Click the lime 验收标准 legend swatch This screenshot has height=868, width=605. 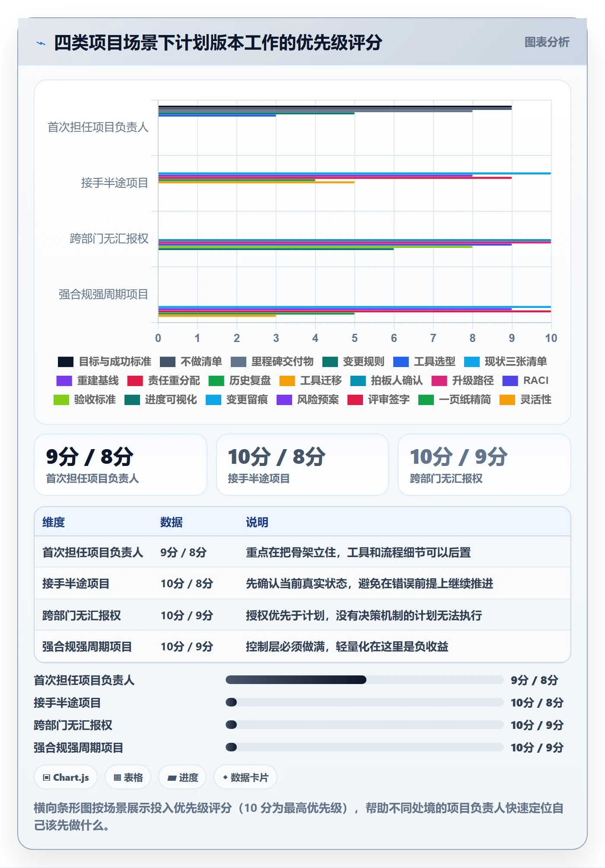point(61,399)
